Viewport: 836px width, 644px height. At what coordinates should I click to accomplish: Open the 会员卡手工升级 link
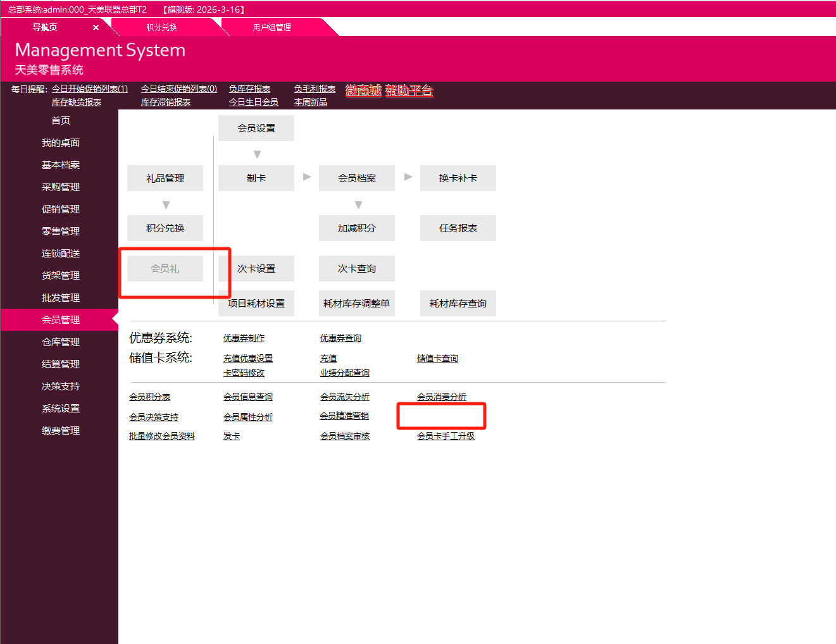click(446, 436)
